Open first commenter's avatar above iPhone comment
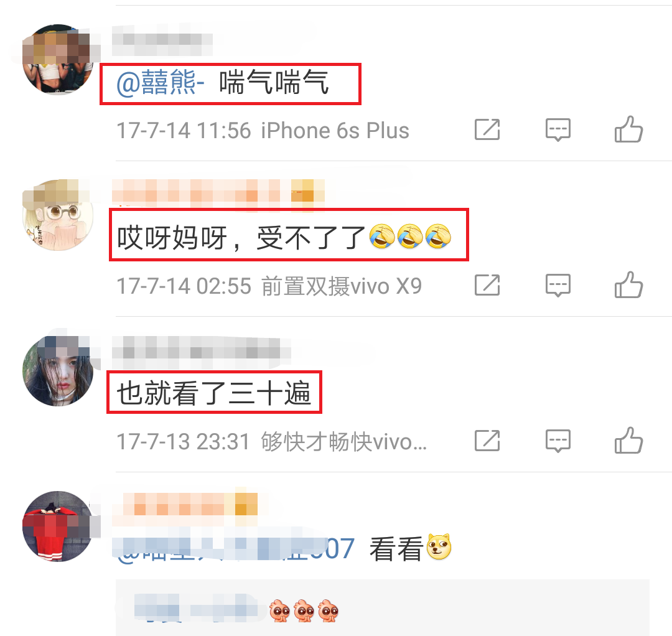The width and height of the screenshot is (672, 636). [x=58, y=60]
